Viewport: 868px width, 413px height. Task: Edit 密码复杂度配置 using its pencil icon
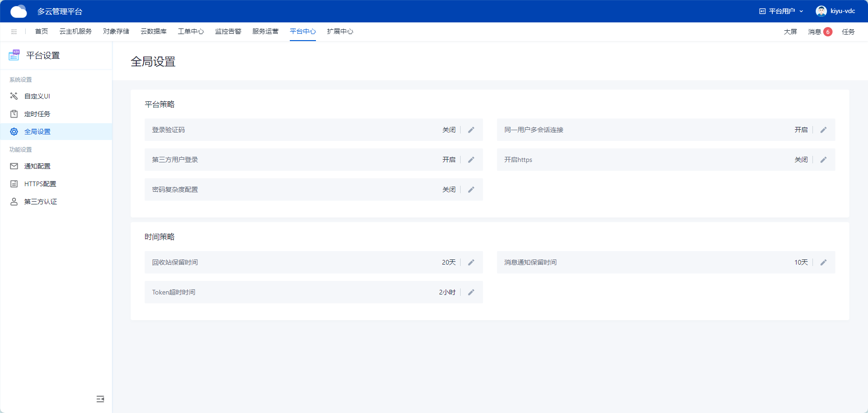pos(471,190)
